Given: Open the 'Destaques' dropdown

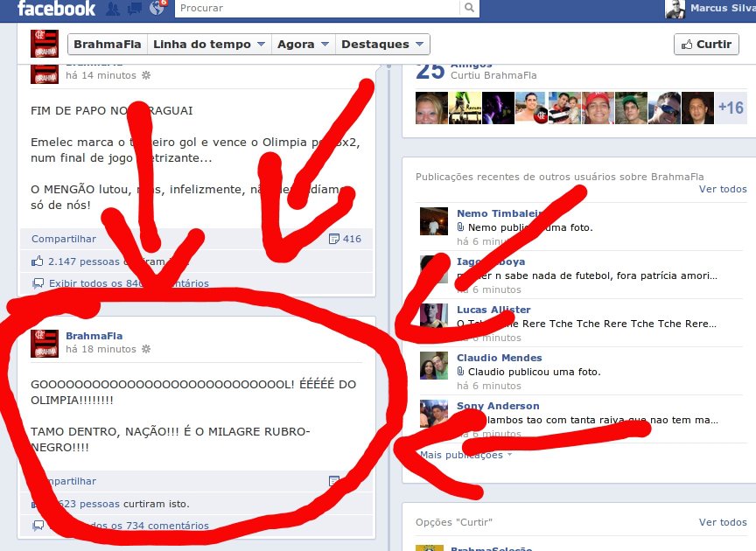Looking at the screenshot, I should 381,45.
